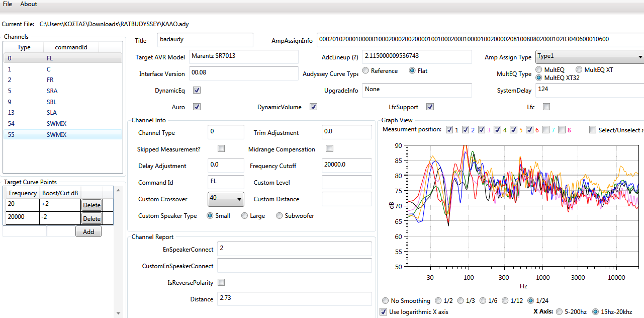
Task: Uncheck Use logarithmic X axis
Action: (x=384, y=312)
